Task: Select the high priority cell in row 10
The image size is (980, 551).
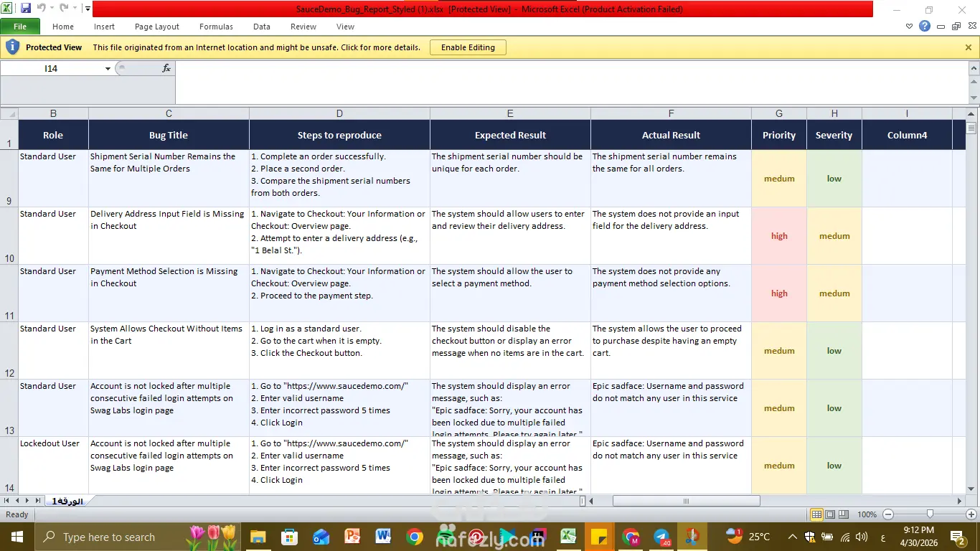Action: [779, 236]
